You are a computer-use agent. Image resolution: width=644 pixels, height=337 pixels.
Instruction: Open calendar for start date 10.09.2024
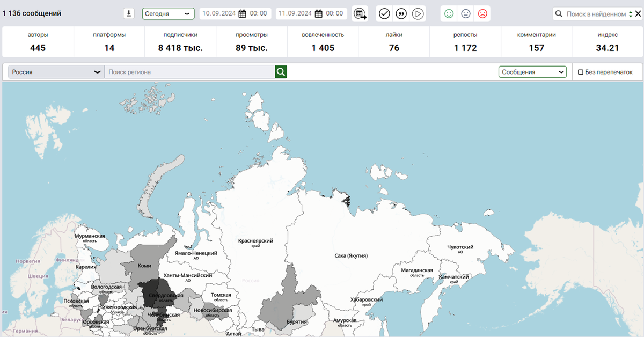click(242, 13)
